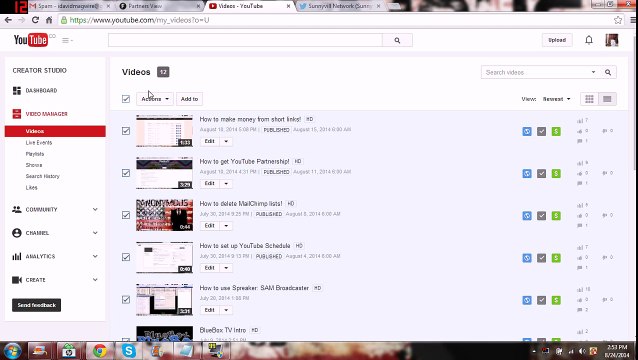Screen dimensions: 638x360
Task: Open 'How to use Spreaker: SAM Broadcaster' title
Action: (x=254, y=288)
